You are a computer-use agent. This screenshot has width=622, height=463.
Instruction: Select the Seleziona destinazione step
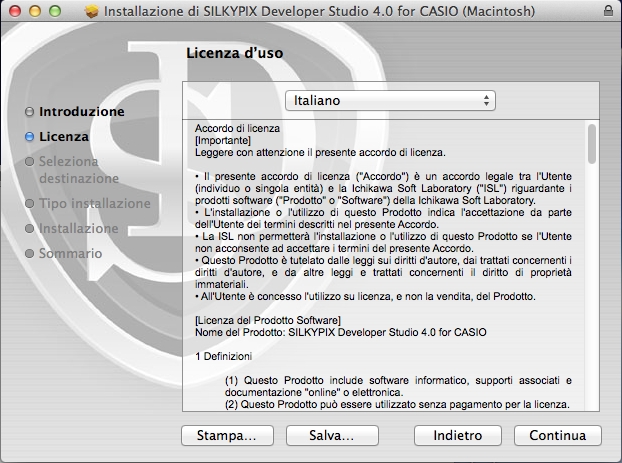coord(79,170)
